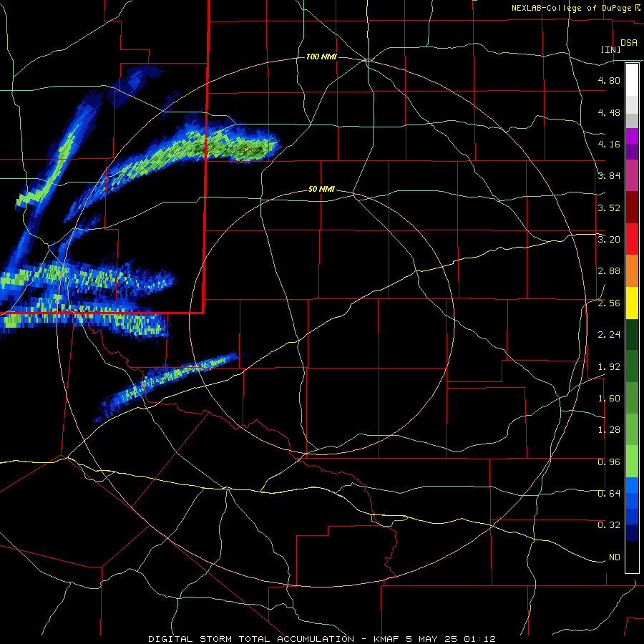Screen dimensions: 644x644
Task: Pick the white swatch atop the legend
Action: pyautogui.click(x=632, y=80)
